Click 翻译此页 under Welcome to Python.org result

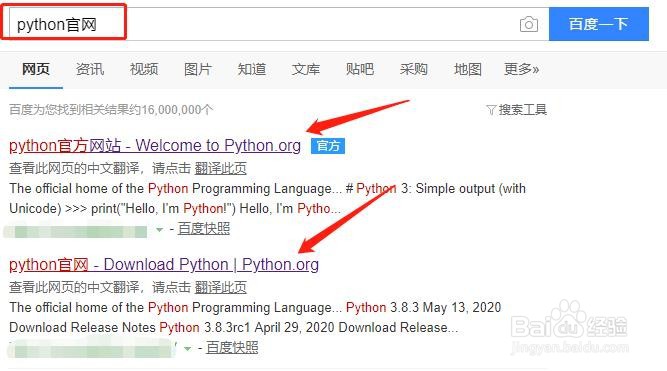click(220, 168)
